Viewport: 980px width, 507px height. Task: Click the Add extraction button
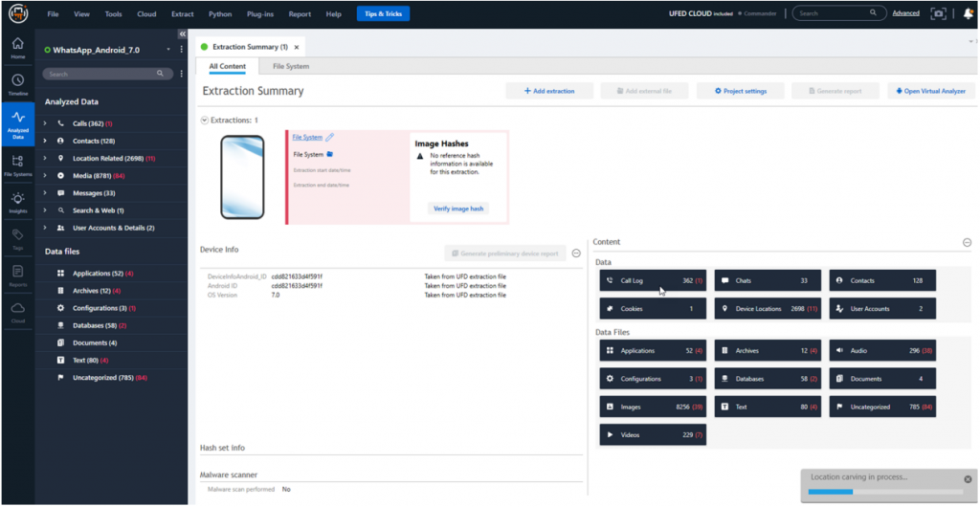point(549,91)
